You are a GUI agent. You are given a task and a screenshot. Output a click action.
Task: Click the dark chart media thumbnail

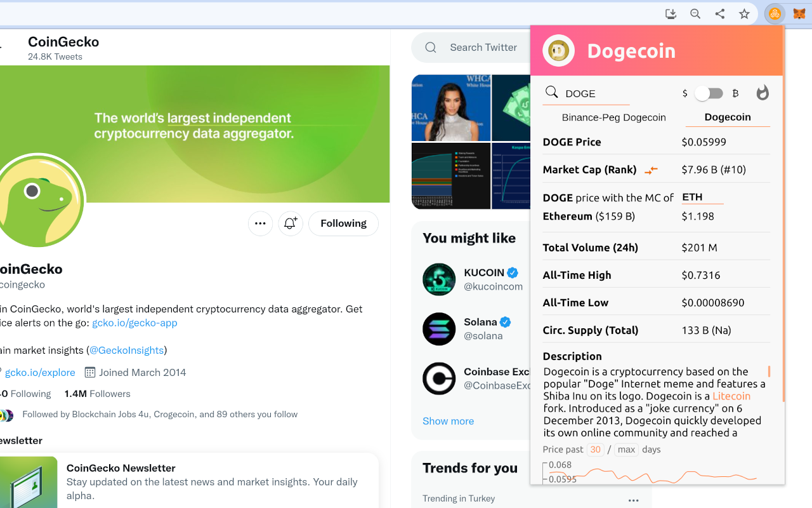point(451,176)
